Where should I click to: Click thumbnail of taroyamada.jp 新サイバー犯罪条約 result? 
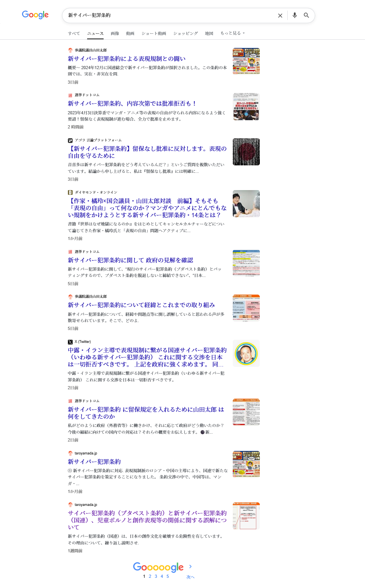click(x=246, y=464)
